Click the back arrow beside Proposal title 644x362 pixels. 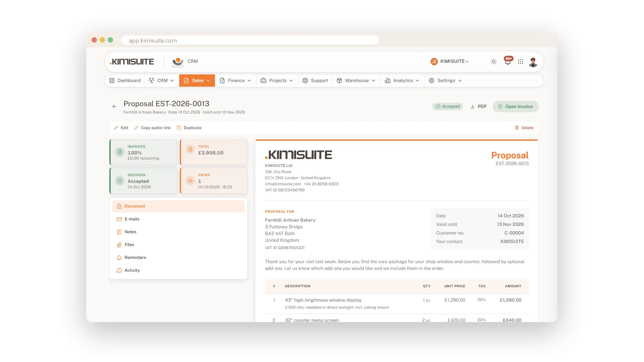pos(114,107)
